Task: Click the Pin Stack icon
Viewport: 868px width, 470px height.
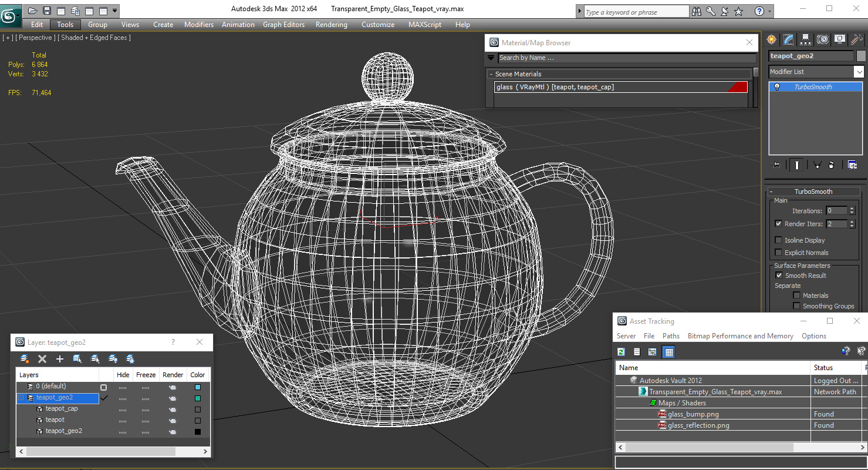Action: tap(776, 165)
